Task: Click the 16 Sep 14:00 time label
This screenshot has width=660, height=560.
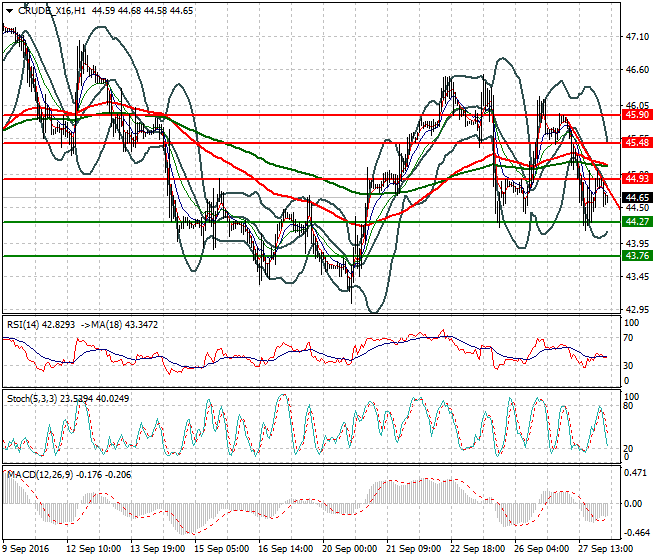Action: [286, 549]
